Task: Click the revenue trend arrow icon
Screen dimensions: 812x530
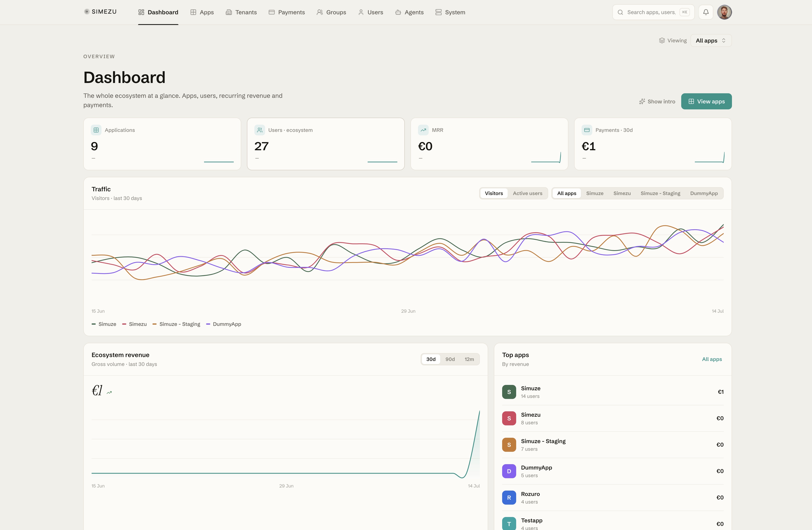Action: coord(109,393)
